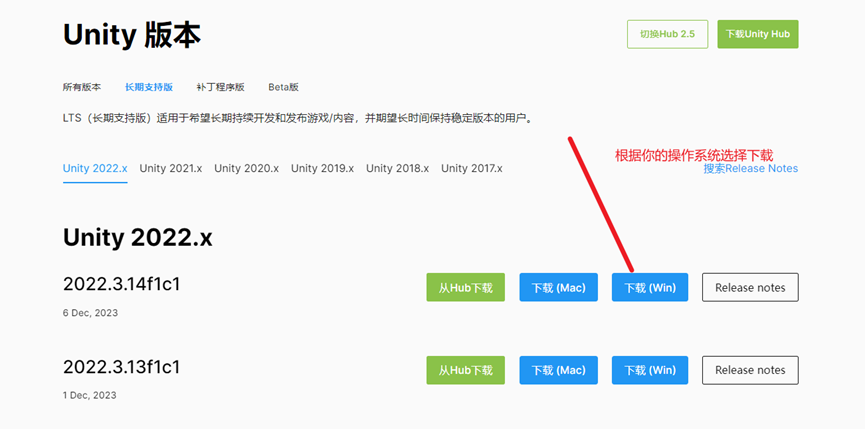
Task: Choose the Unity 2019.x version tab
Action: (x=323, y=168)
